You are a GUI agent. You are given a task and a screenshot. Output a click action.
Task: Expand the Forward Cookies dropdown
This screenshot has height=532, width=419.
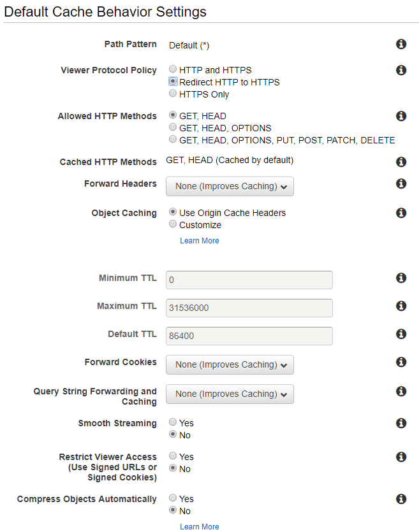(230, 365)
